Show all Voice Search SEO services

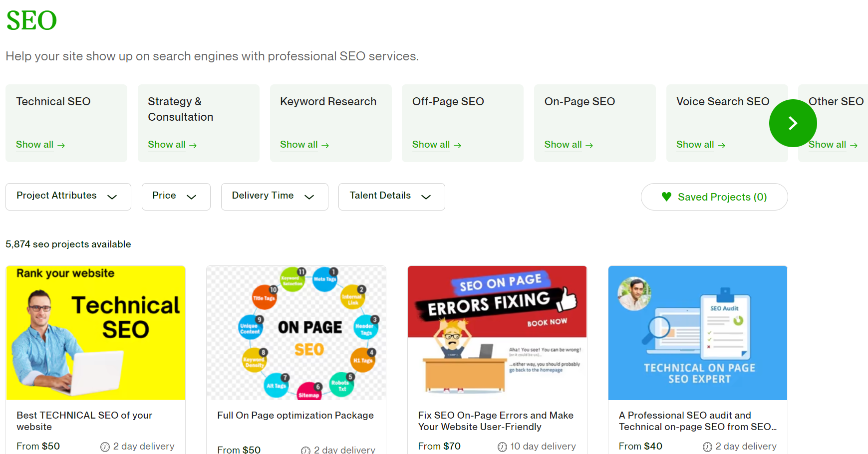coord(695,145)
